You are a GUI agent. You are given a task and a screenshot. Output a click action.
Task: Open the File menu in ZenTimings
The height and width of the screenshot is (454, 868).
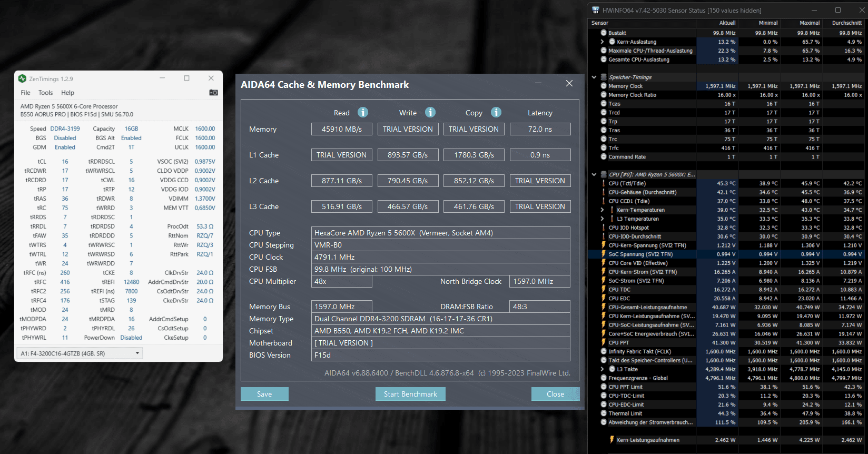tap(25, 93)
